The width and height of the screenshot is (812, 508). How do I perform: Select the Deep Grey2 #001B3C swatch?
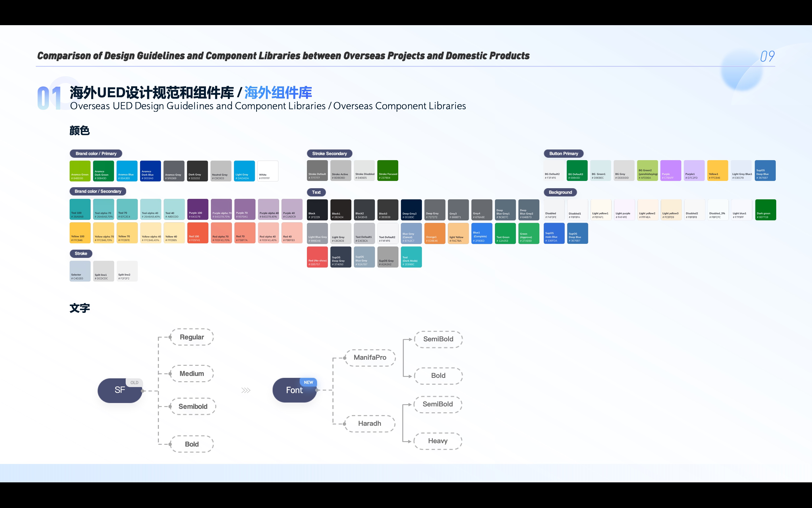(x=411, y=210)
